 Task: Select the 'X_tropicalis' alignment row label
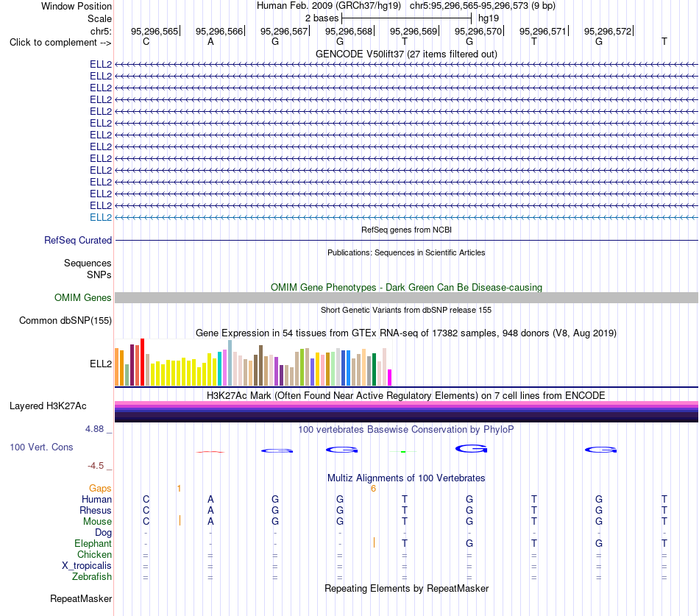coord(87,566)
